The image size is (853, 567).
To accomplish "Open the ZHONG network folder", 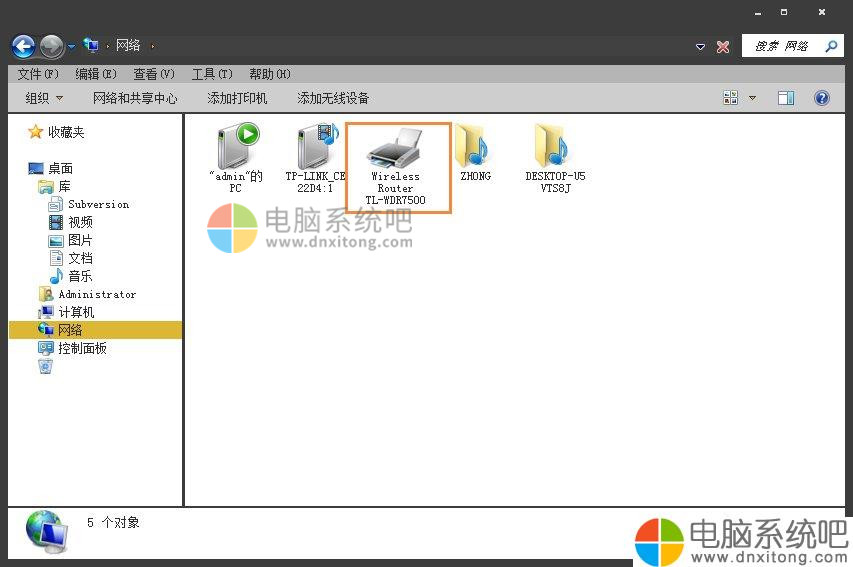I will pyautogui.click(x=474, y=148).
